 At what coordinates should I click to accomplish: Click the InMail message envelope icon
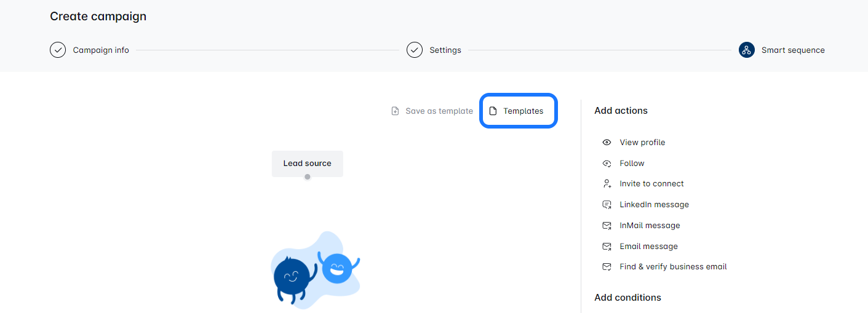pos(607,226)
